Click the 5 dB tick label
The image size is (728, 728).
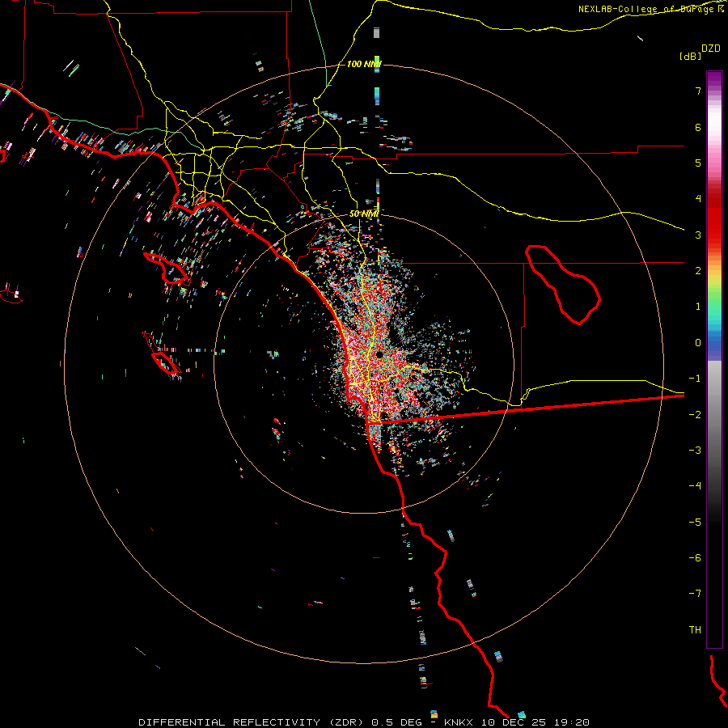(698, 163)
